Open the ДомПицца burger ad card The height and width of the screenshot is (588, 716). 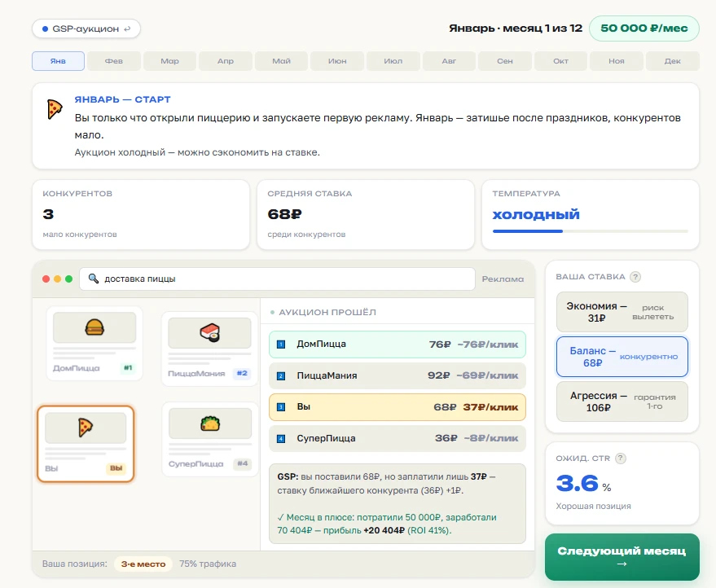94,344
